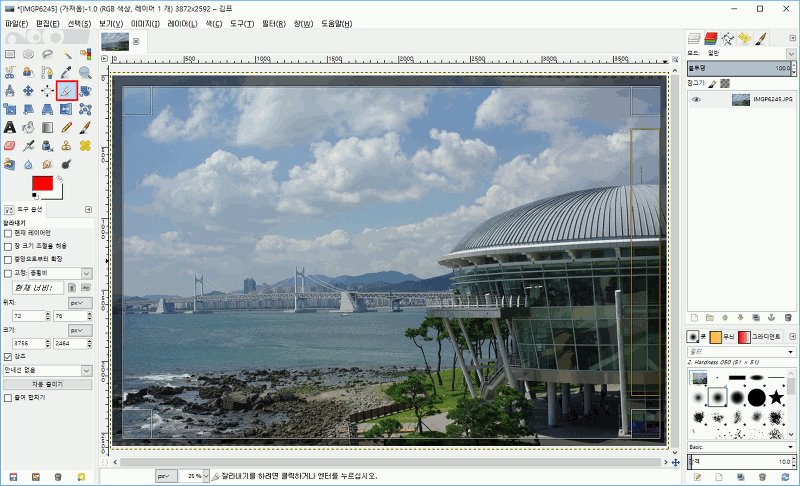Select the Eraser tool
The width and height of the screenshot is (800, 486).
pos(9,146)
